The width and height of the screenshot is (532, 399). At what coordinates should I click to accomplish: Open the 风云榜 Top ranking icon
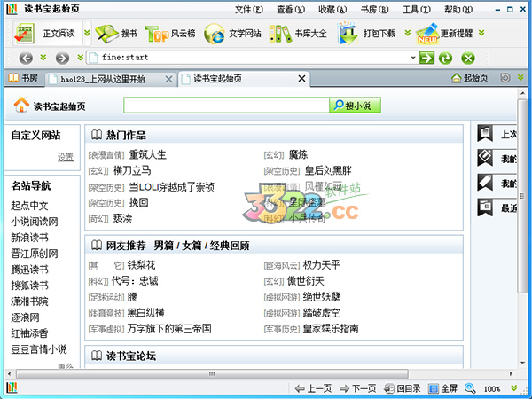click(156, 34)
